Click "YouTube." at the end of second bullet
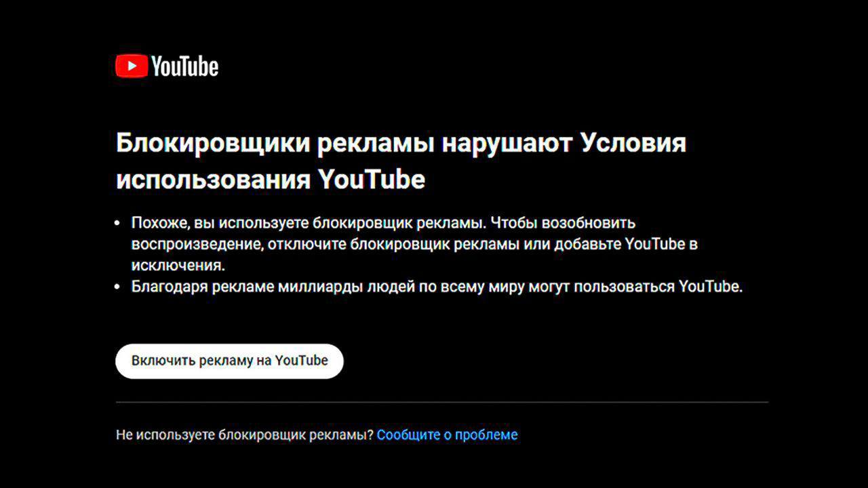This screenshot has height=488, width=868. pos(711,287)
